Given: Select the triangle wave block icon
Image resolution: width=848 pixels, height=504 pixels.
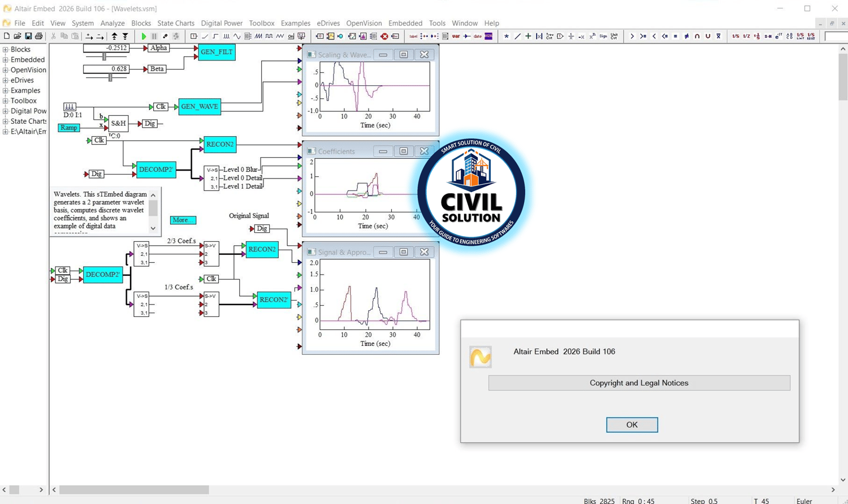Looking at the screenshot, I should [280, 36].
